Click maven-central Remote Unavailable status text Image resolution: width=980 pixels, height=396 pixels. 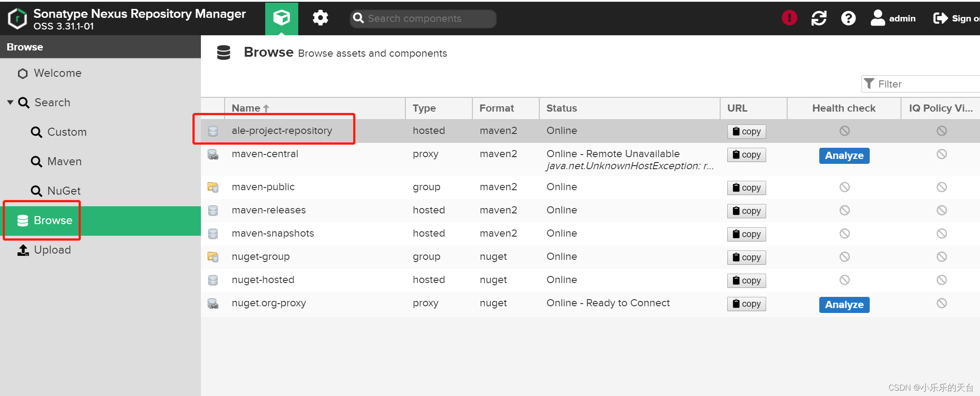(613, 154)
